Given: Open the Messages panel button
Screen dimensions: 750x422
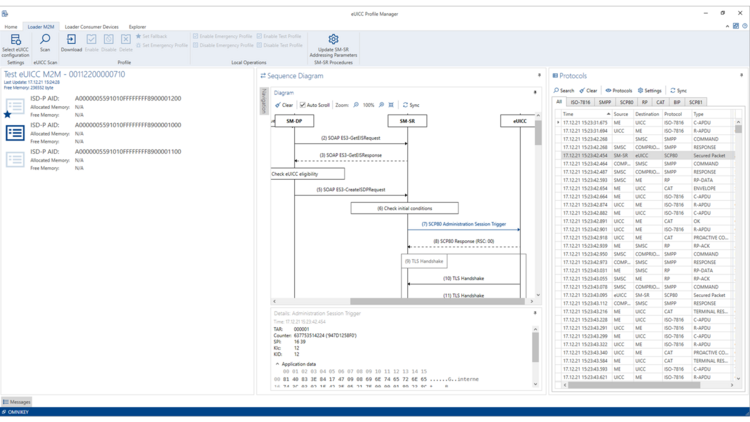Looking at the screenshot, I should tap(17, 402).
